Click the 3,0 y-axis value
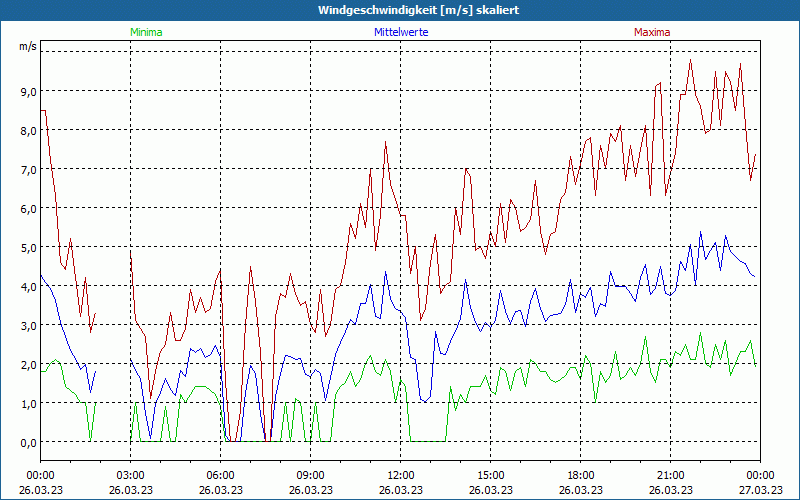800x500 pixels. (29, 326)
